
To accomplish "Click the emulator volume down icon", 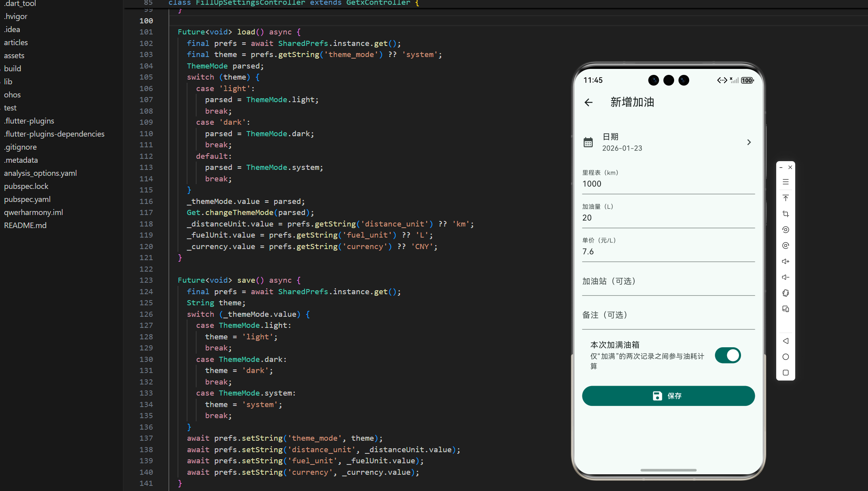I will [x=786, y=277].
